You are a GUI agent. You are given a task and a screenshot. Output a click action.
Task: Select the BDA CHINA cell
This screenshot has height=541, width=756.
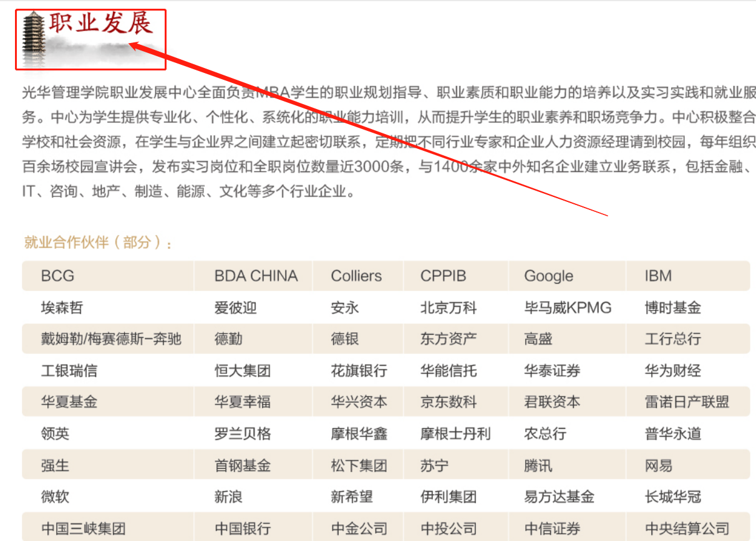[x=256, y=276]
